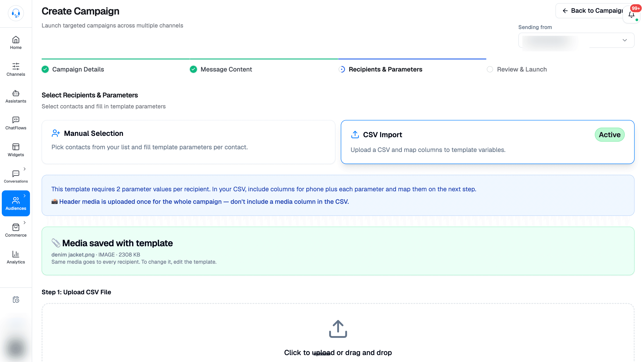This screenshot has width=644, height=362.
Task: Click the calendar clock icon in the sidebar
Action: coord(16,299)
